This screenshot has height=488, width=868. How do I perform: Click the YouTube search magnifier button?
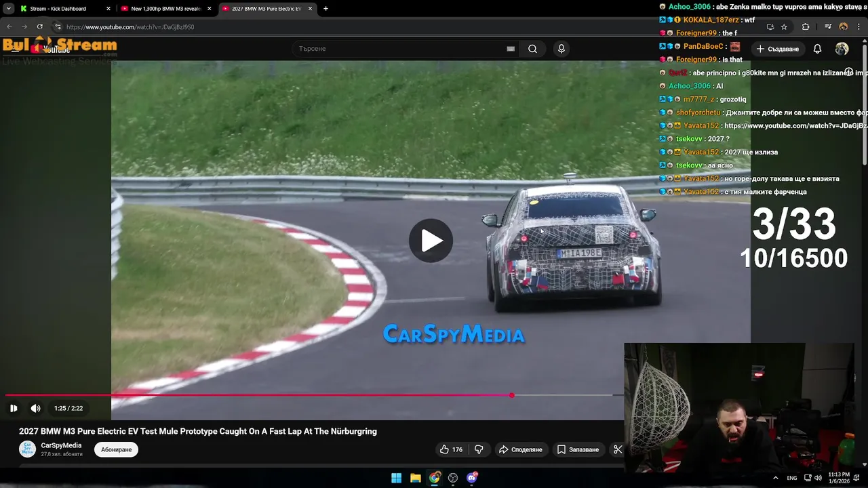(x=532, y=49)
